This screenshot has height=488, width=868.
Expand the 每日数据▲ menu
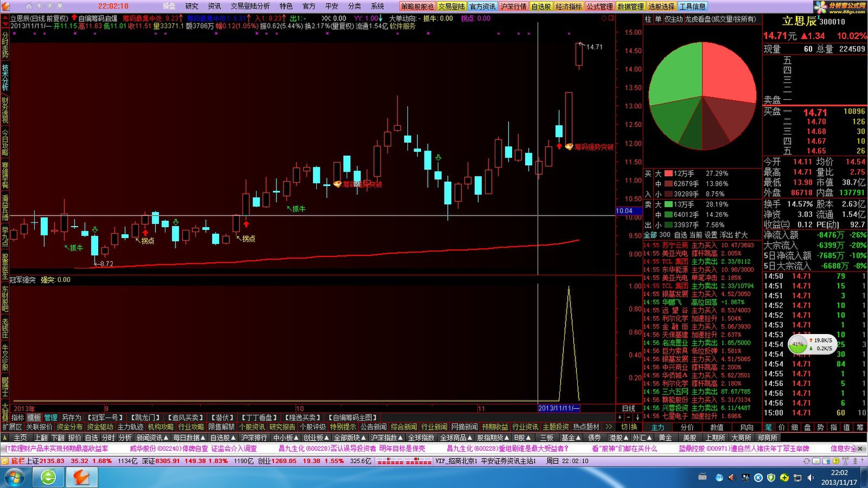pos(189,438)
